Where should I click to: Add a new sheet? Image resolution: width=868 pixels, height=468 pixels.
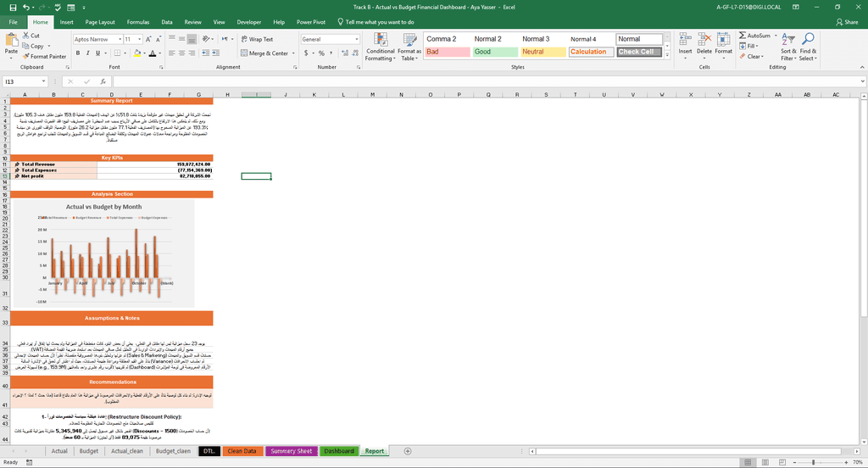[x=408, y=451]
